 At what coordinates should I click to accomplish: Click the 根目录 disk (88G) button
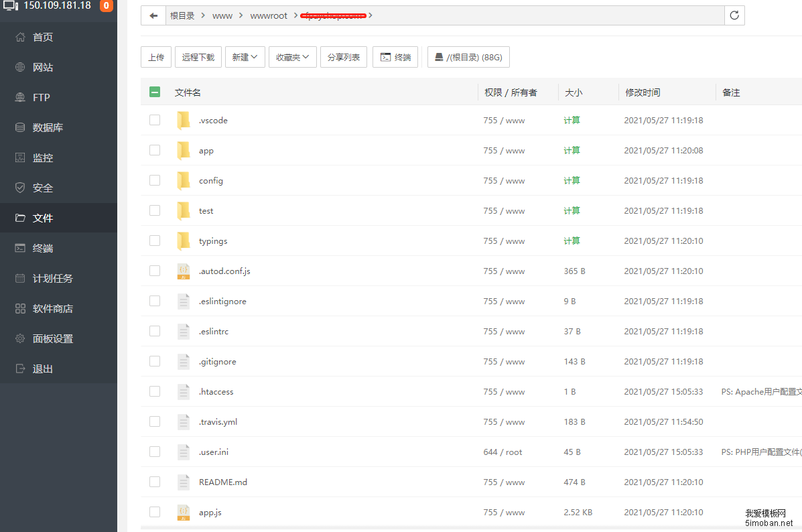(468, 58)
